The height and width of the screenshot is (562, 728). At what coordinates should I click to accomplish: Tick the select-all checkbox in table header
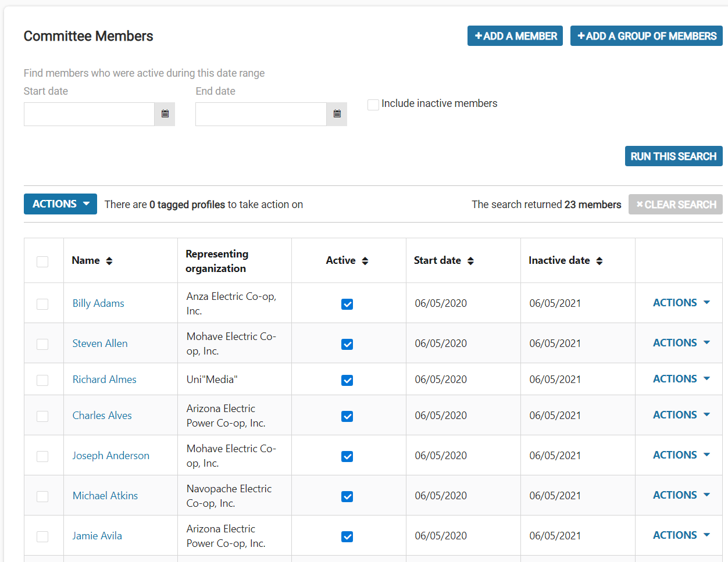click(x=42, y=262)
